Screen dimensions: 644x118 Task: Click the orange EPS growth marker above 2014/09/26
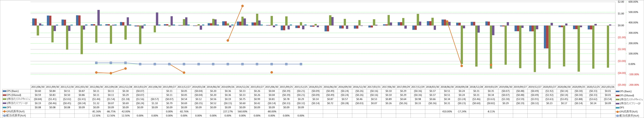tap(228, 40)
